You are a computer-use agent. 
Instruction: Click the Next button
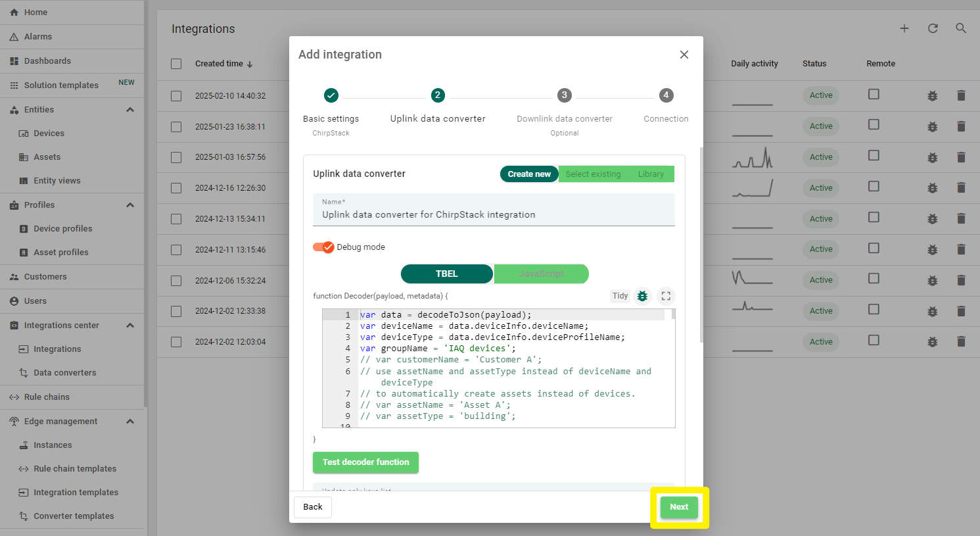679,507
